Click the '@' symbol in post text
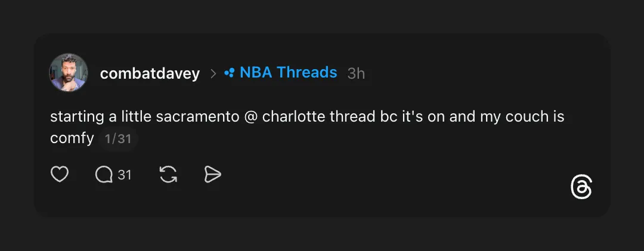 pos(250,117)
